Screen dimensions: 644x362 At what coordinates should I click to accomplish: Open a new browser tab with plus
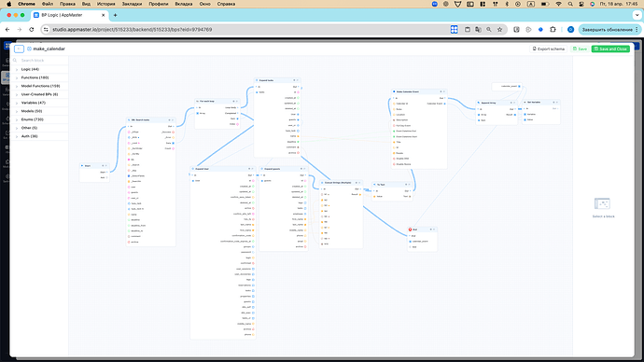(115, 15)
